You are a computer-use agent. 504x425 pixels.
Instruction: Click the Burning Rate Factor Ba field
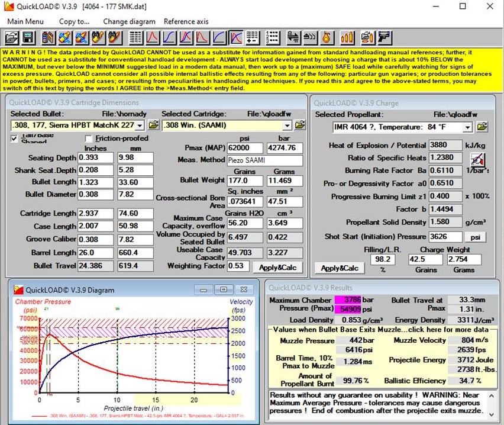click(445, 170)
